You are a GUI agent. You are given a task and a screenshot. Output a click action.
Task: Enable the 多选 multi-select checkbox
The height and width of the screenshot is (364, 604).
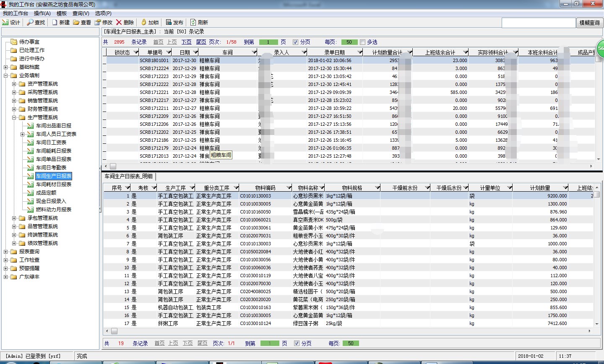tap(363, 42)
